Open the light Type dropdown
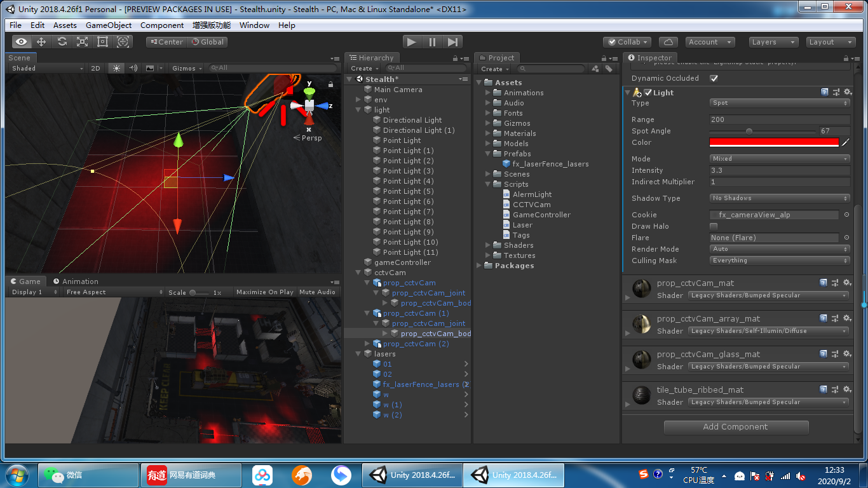Viewport: 868px width, 488px height. point(780,103)
